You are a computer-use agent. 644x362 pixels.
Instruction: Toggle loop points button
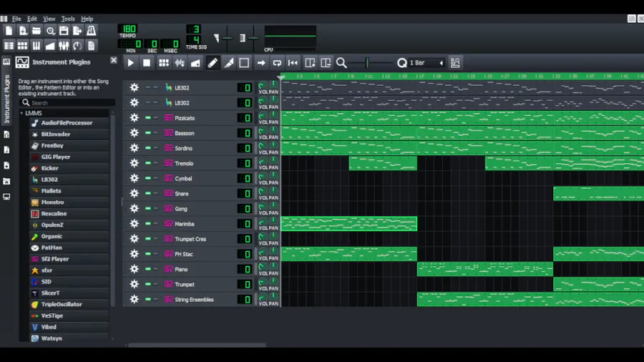277,63
